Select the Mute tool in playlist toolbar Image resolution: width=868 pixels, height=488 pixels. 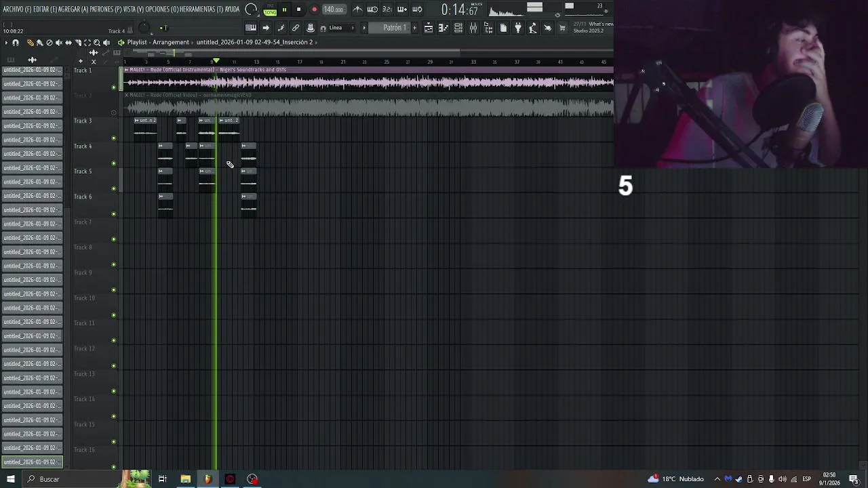pyautogui.click(x=59, y=42)
